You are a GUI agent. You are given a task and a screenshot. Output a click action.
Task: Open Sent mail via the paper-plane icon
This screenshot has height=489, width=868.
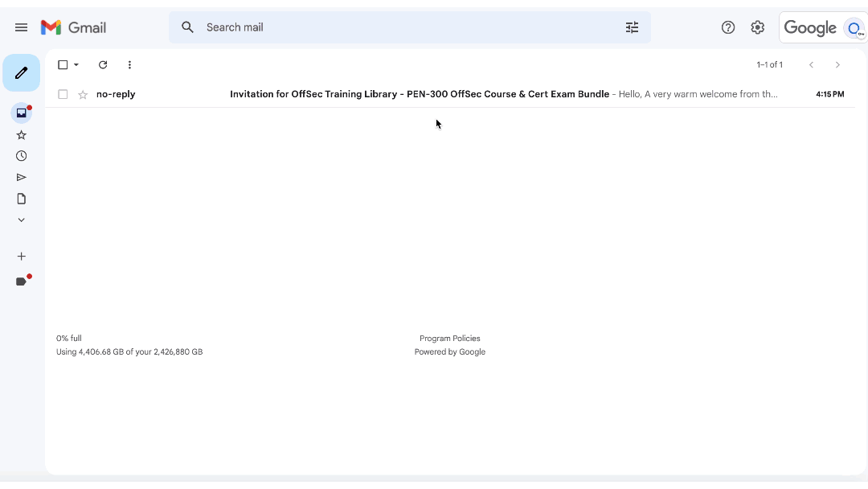point(21,177)
